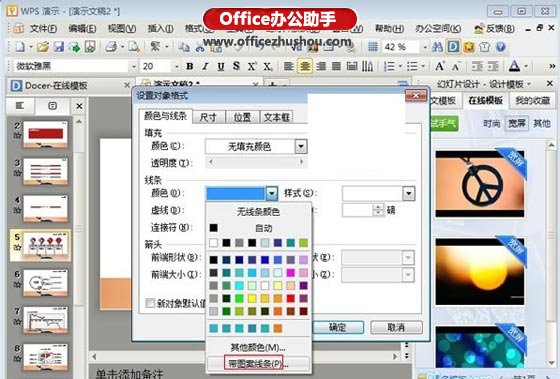The width and height of the screenshot is (560, 379).
Task: Apply Subscript formatting
Action: [268, 66]
